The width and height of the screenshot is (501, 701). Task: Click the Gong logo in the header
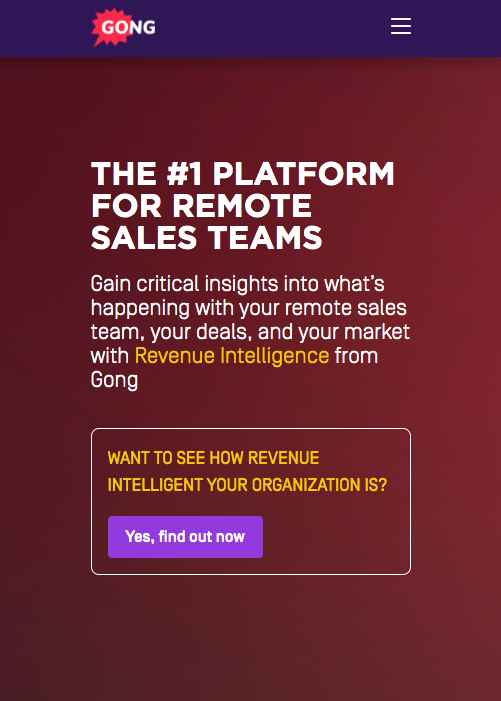pyautogui.click(x=123, y=27)
